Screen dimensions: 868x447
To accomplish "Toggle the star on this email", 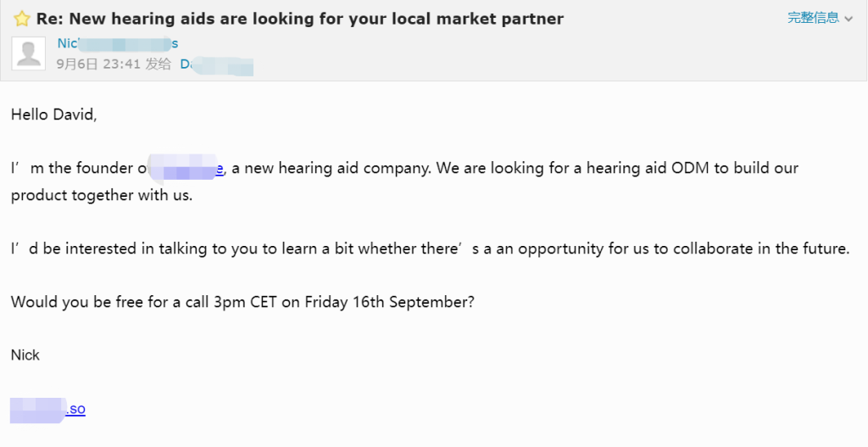I will coord(21,19).
